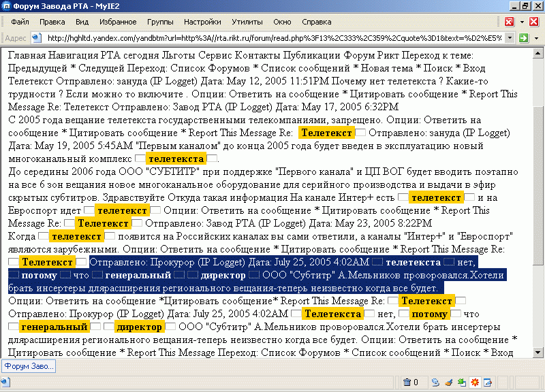
Task: Open the Настройки menu
Action: point(202,22)
